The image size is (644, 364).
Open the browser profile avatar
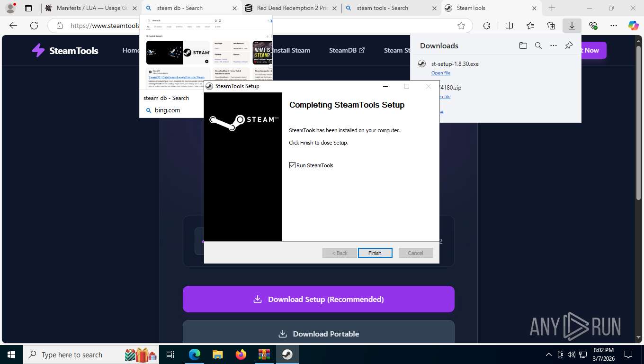[x=10, y=8]
